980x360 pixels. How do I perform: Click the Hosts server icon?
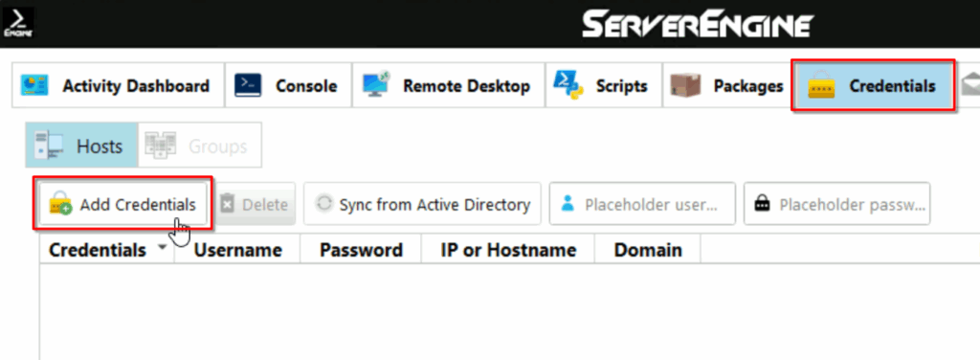click(49, 145)
